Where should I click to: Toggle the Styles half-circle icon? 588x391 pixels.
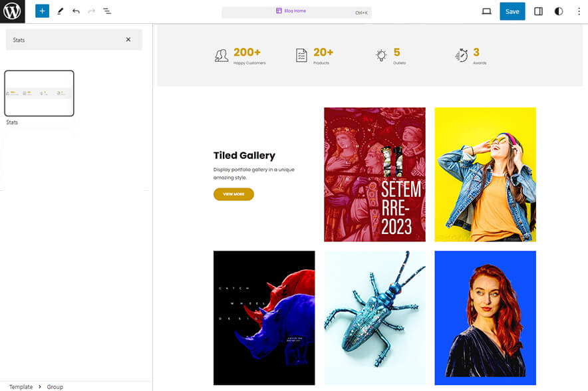pyautogui.click(x=558, y=11)
